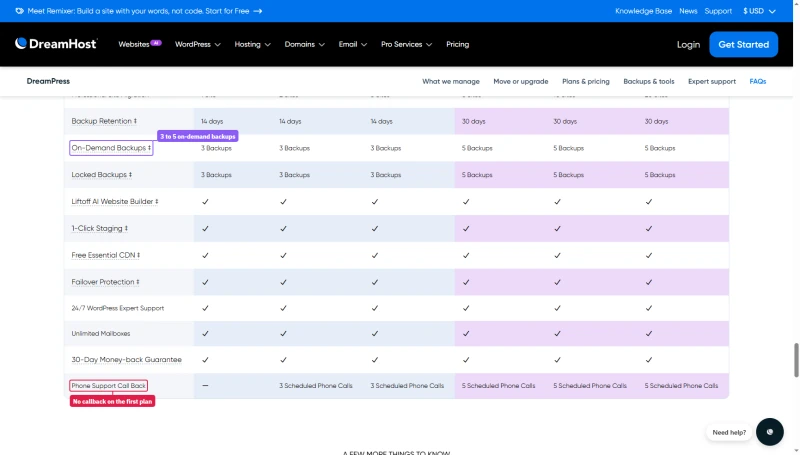This screenshot has height=455, width=800.
Task: Click first 5 Backups cell in Locked Backups row
Action: [x=477, y=174]
